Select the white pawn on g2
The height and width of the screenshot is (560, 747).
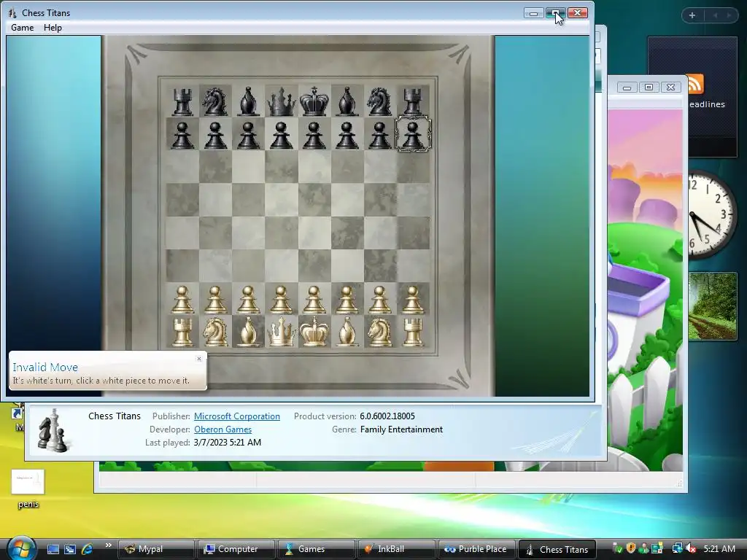(x=379, y=300)
